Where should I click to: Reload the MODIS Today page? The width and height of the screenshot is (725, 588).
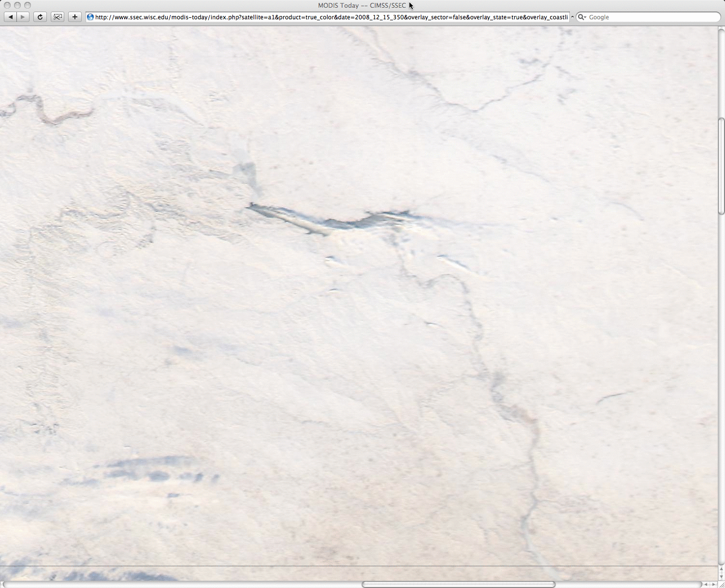[40, 17]
